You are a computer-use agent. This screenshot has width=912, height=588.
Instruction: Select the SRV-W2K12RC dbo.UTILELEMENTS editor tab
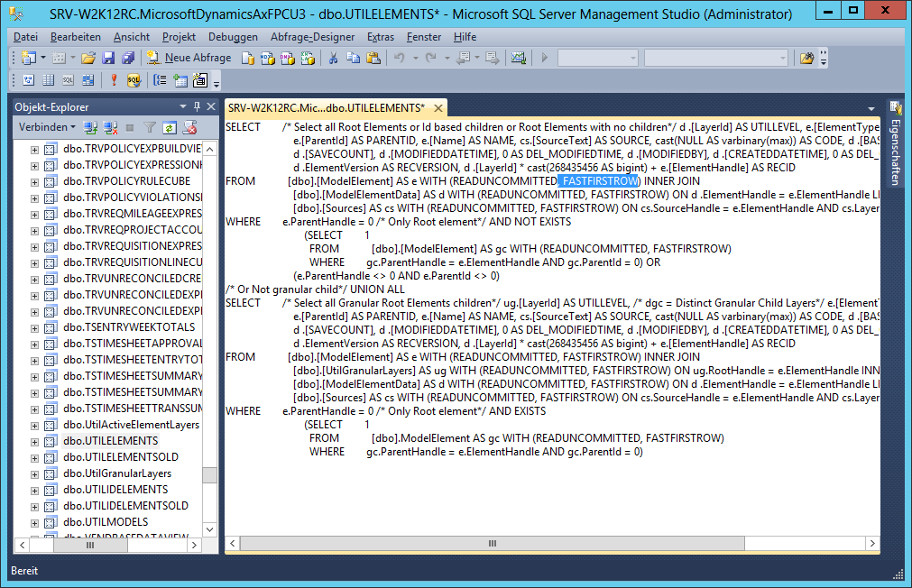pyautogui.click(x=329, y=106)
